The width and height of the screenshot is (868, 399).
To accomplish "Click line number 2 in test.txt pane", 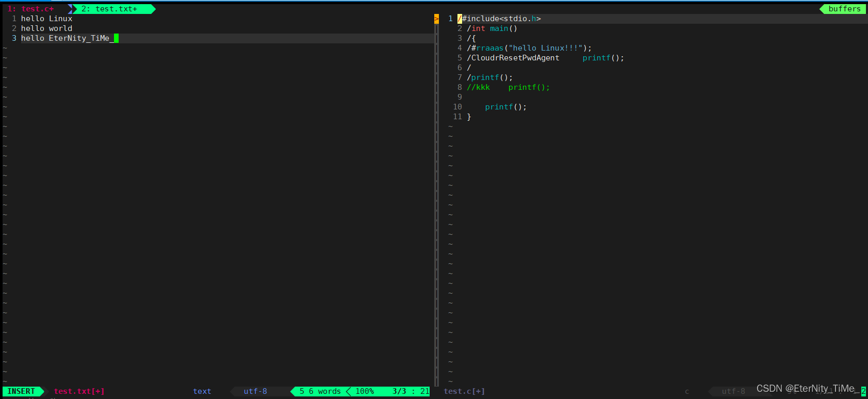I will coord(14,28).
